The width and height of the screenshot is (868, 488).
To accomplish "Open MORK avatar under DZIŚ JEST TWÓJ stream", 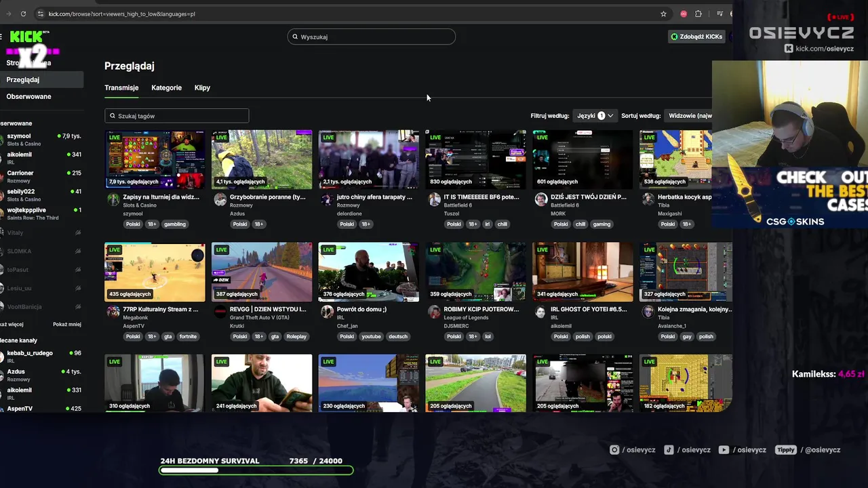I will pos(540,199).
